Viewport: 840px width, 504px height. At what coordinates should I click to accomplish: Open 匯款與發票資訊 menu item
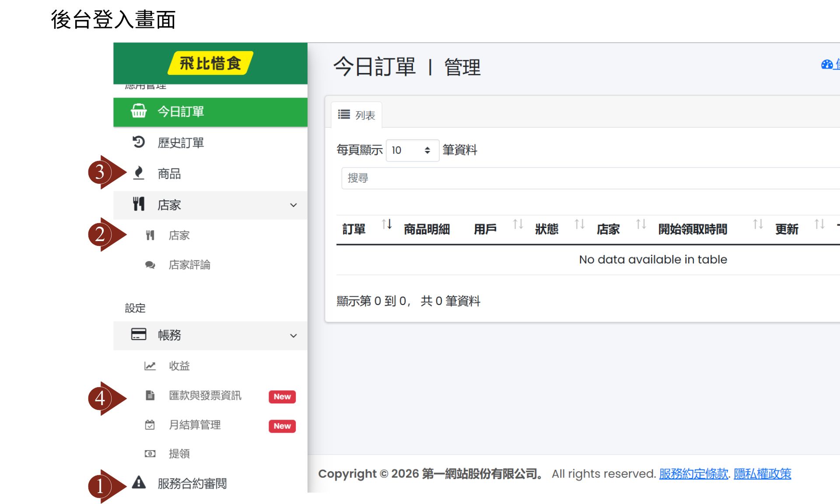(x=205, y=395)
